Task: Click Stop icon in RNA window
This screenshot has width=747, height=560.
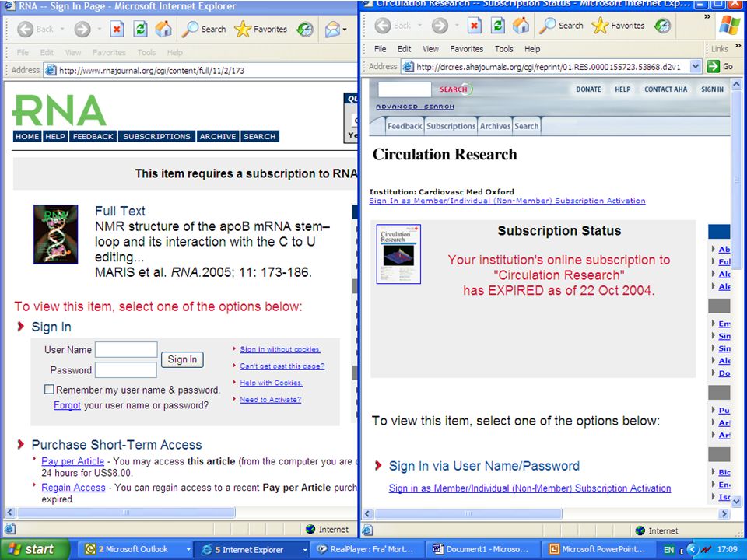Action: (117, 30)
